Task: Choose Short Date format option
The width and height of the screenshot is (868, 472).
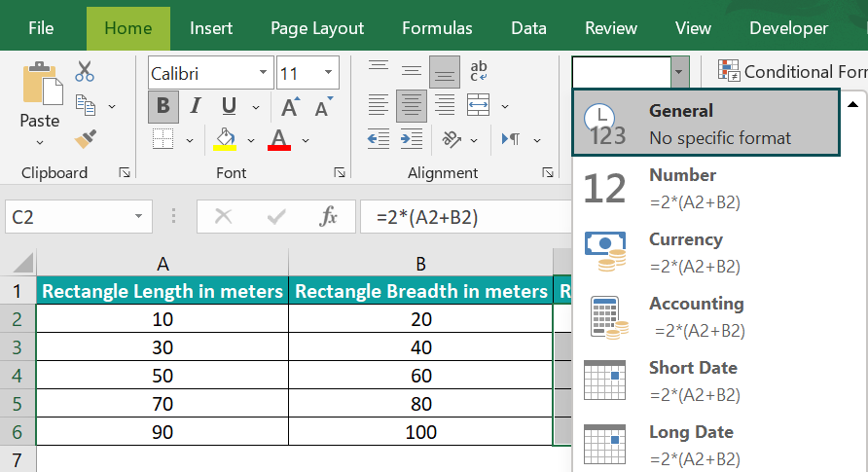Action: click(x=706, y=381)
